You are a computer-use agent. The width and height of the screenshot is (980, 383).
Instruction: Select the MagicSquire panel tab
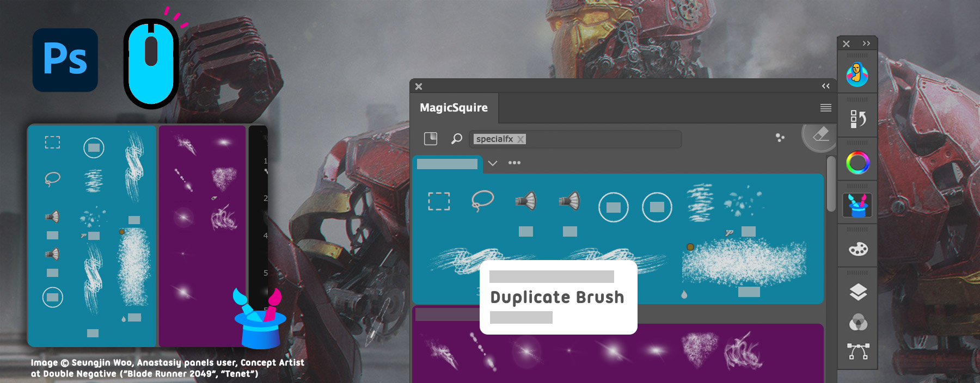pos(454,108)
